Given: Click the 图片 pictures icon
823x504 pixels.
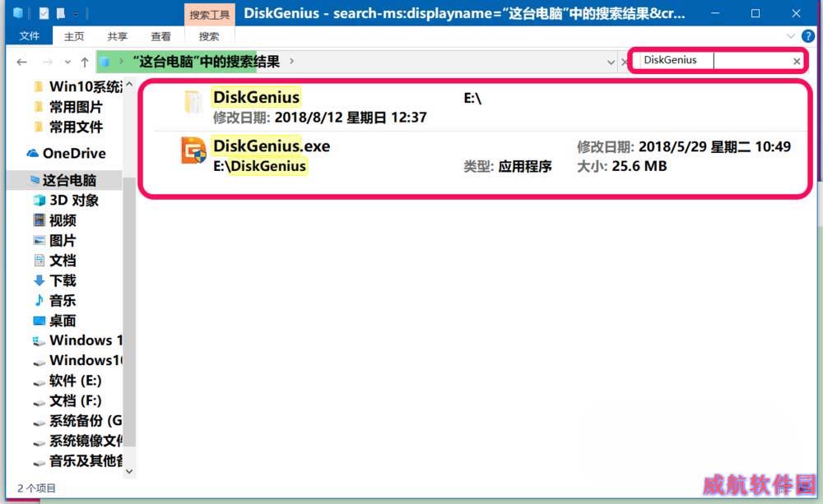Looking at the screenshot, I should coord(39,240).
